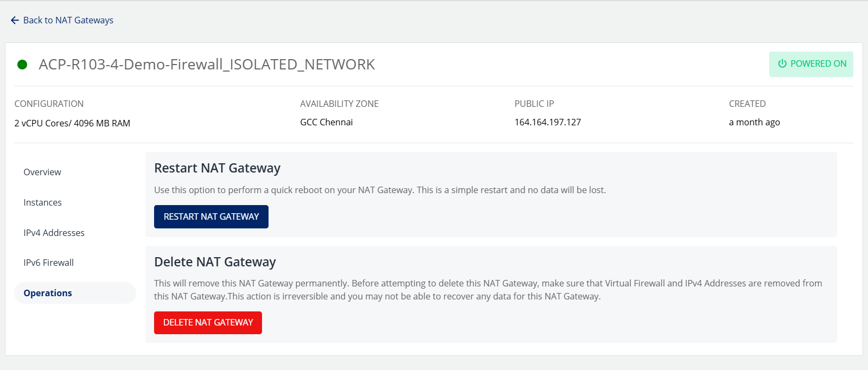Click the POWERED ON power button
This screenshot has height=370, width=868.
pyautogui.click(x=811, y=64)
